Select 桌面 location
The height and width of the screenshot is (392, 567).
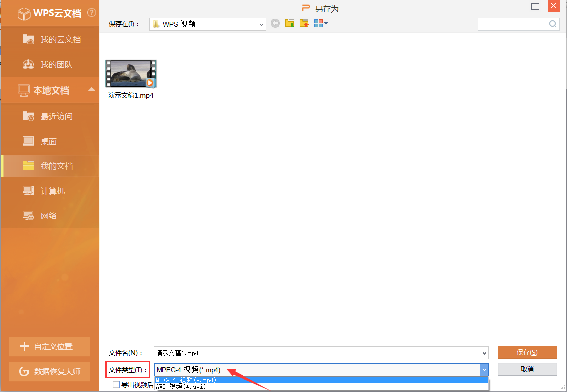tap(51, 142)
